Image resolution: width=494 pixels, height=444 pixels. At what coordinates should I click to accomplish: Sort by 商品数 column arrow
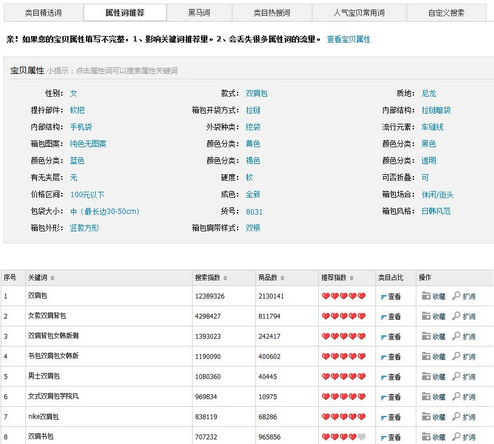point(282,278)
